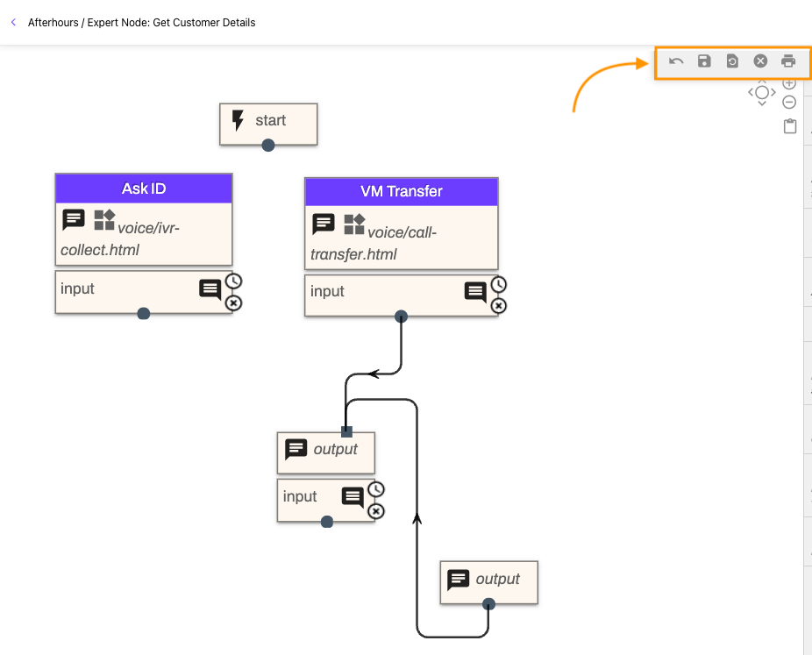Select the connector dot under the middle node's input row
This screenshot has width=812, height=655.
pos(327,522)
